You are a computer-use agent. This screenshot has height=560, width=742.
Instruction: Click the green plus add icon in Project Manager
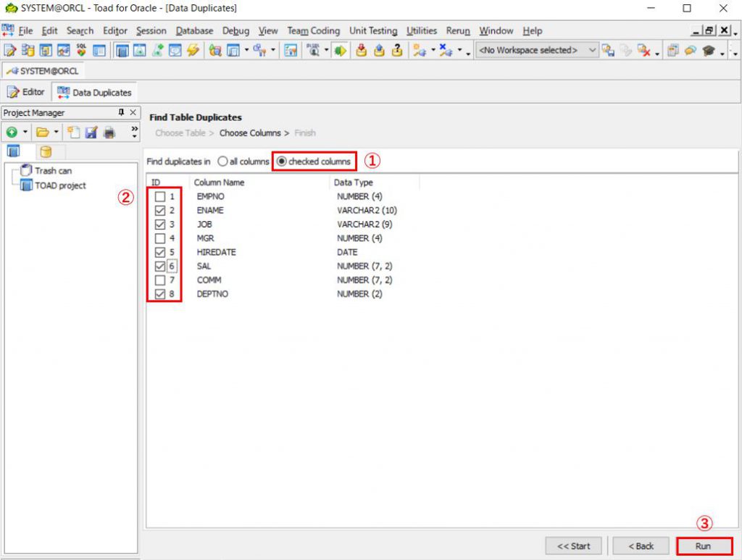pos(12,133)
